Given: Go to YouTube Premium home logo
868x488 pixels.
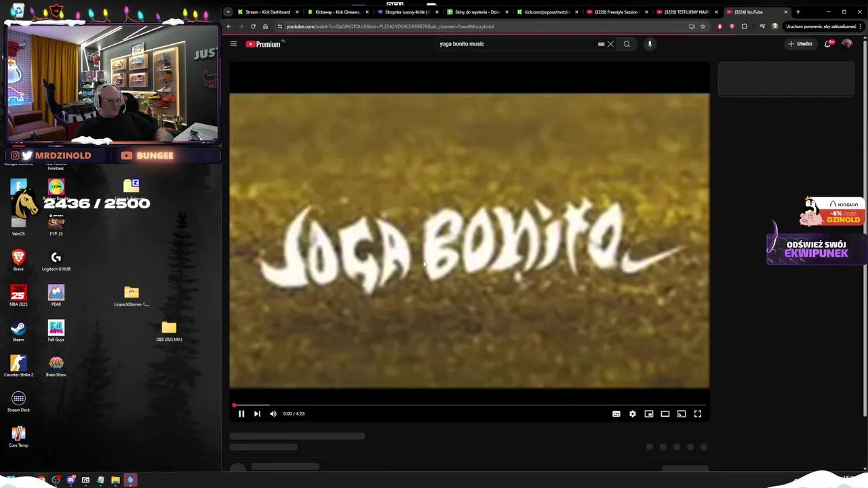Looking at the screenshot, I should tap(264, 44).
